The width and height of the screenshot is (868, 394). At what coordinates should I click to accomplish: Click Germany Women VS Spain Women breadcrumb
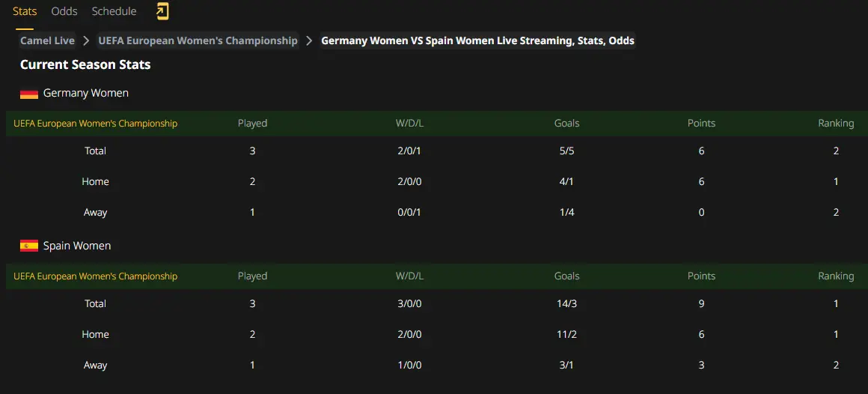pos(477,40)
